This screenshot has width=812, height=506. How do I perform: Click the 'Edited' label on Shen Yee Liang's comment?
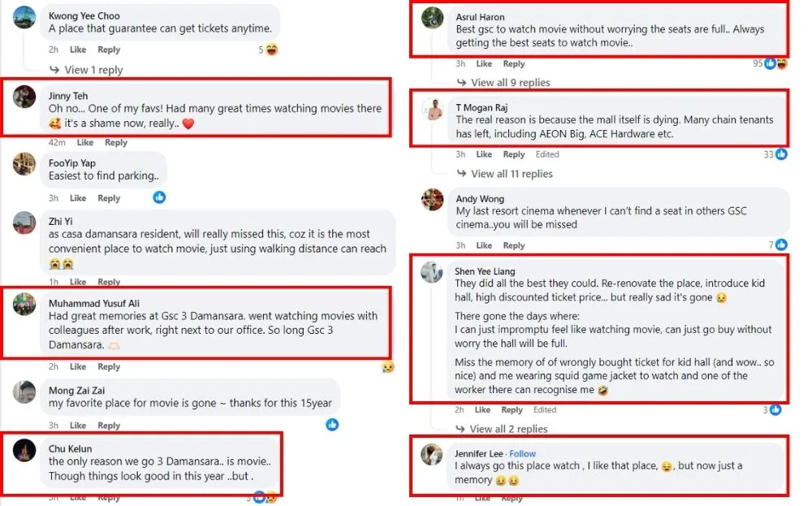click(x=545, y=410)
